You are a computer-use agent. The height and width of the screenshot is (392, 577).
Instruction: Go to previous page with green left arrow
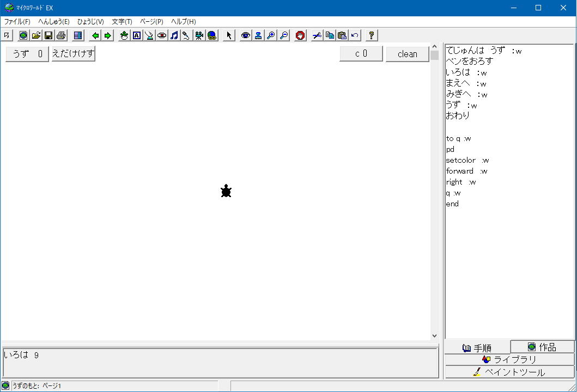pos(95,35)
